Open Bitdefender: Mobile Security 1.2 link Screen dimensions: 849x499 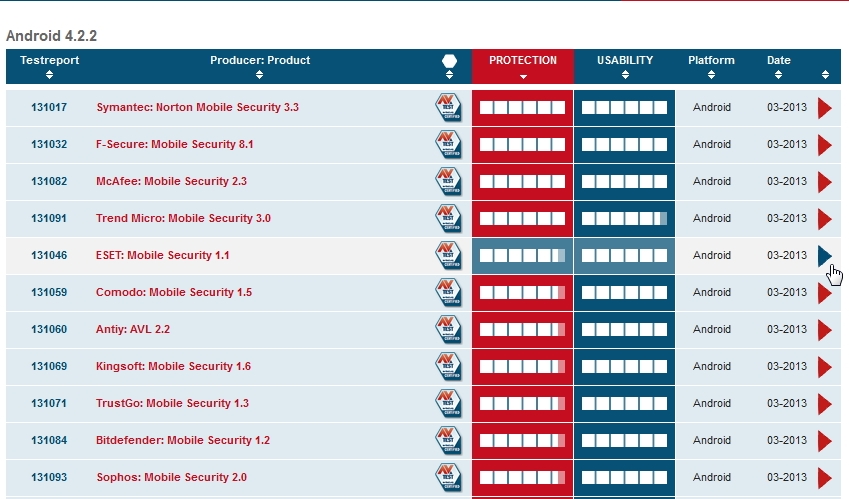click(x=182, y=440)
